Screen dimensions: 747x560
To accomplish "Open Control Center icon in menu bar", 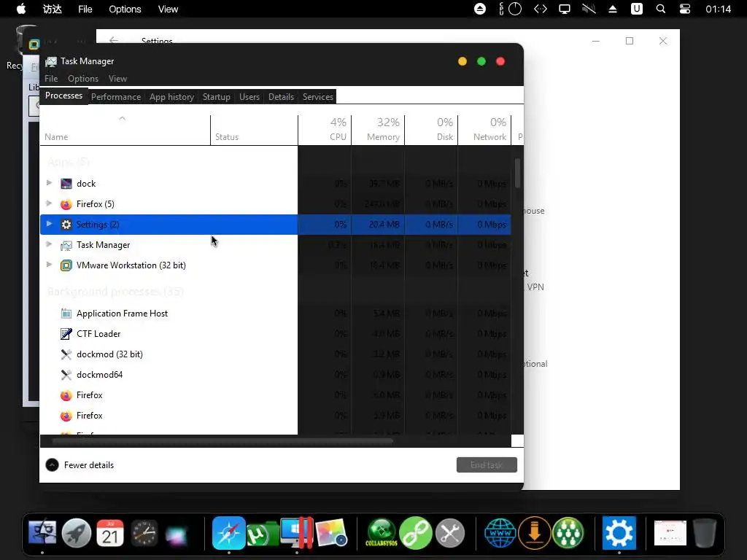I will coord(684,9).
